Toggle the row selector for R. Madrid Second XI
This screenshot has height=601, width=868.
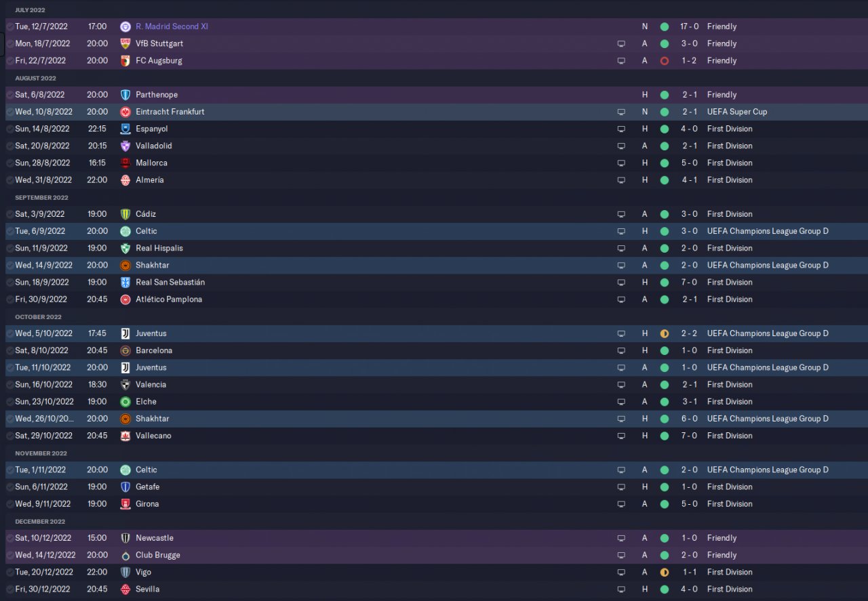[x=9, y=26]
